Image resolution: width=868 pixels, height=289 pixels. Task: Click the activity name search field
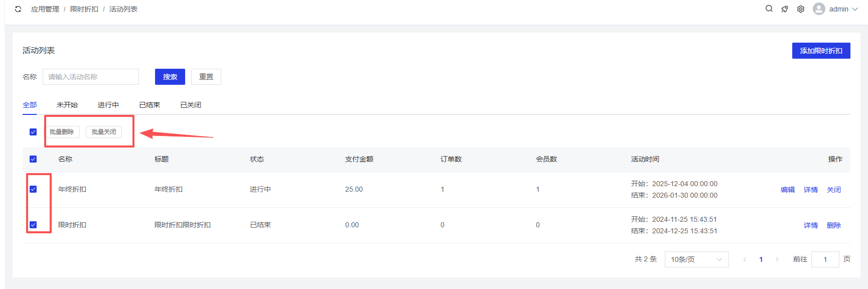tap(91, 77)
